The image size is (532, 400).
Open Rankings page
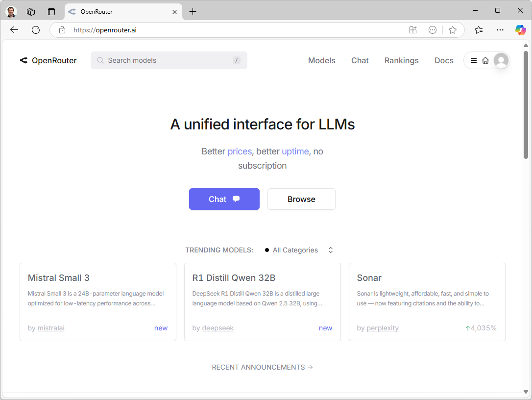coord(401,60)
